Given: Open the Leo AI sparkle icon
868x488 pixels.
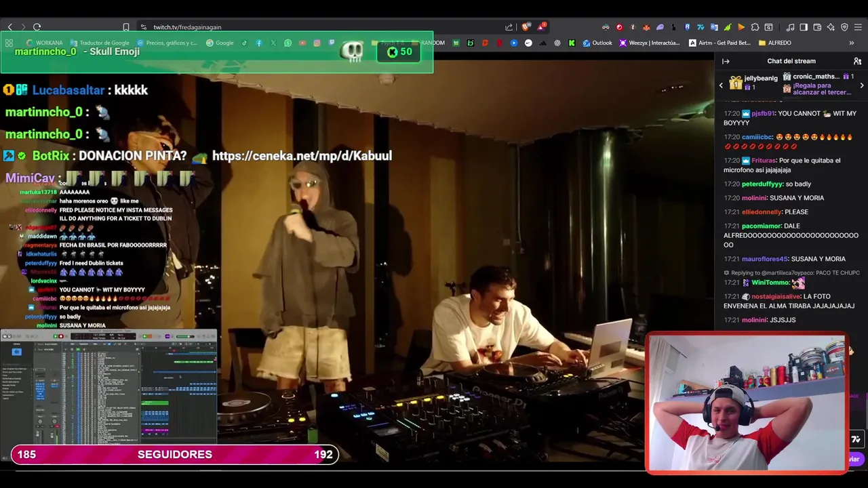Looking at the screenshot, I should 831,27.
